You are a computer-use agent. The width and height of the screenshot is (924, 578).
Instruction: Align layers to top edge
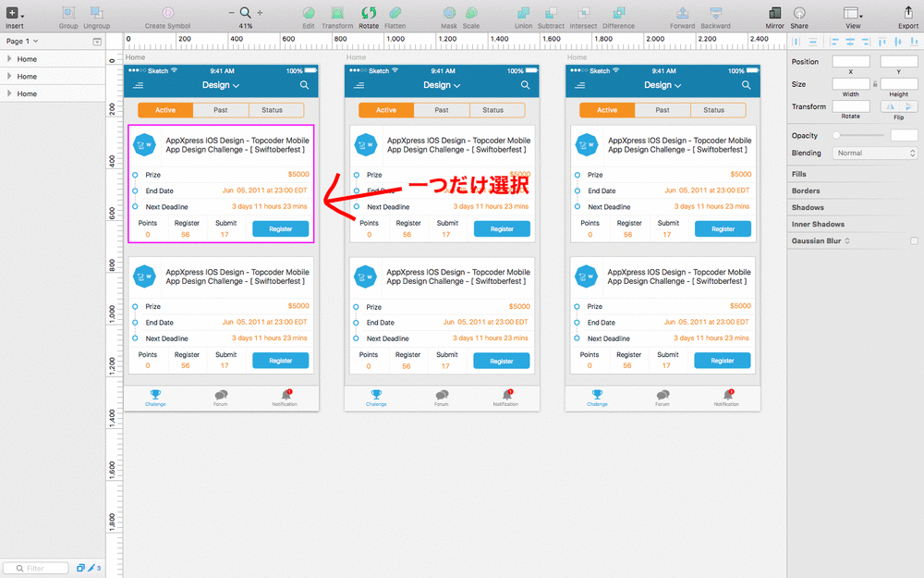(882, 42)
